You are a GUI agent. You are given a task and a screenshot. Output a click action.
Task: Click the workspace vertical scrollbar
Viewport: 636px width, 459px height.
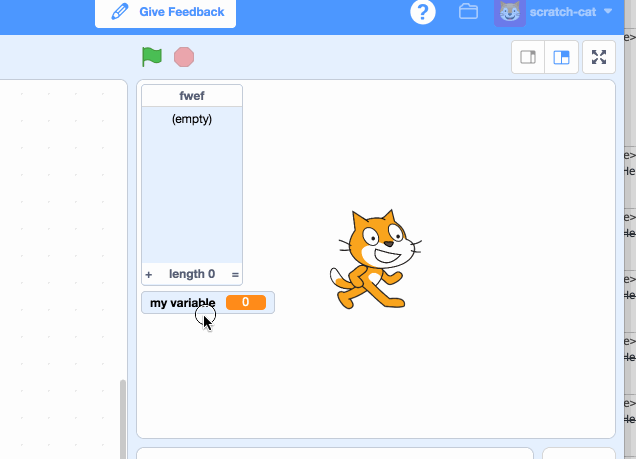[122, 419]
